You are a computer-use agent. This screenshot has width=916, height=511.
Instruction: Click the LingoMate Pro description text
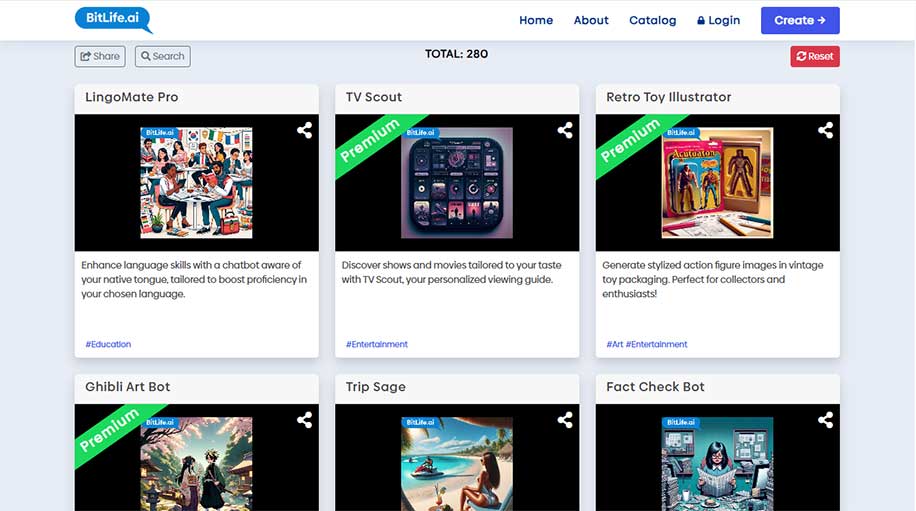[x=194, y=279]
